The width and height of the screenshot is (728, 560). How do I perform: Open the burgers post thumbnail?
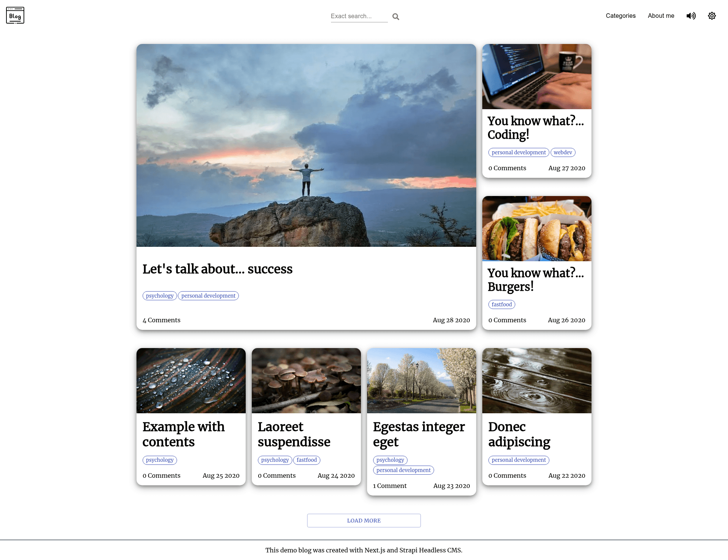point(537,229)
